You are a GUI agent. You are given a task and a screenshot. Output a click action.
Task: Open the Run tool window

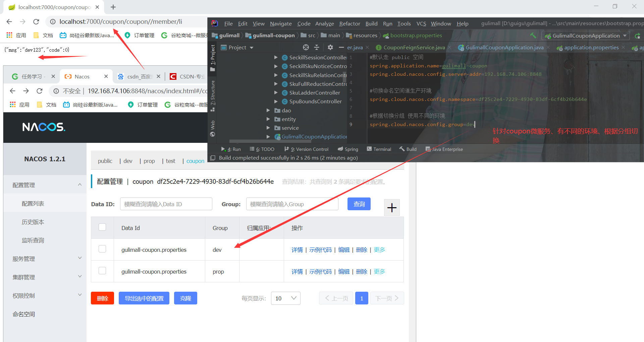(231, 149)
